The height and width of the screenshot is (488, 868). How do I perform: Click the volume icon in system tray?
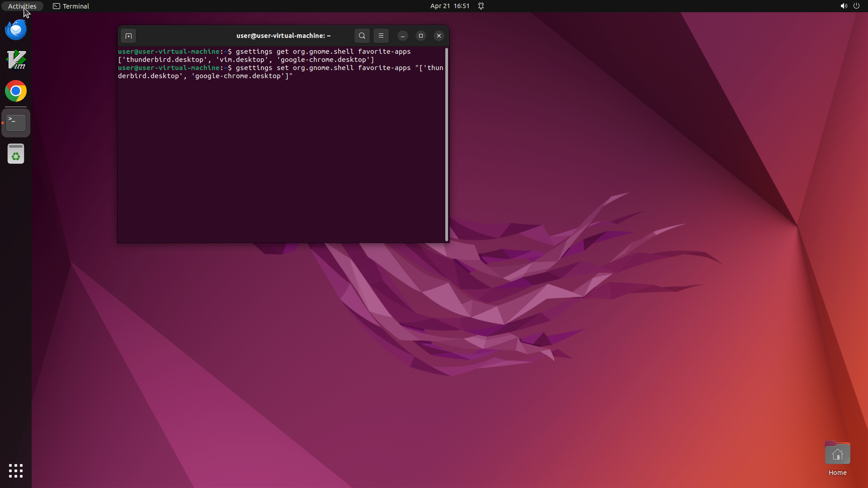coord(844,6)
